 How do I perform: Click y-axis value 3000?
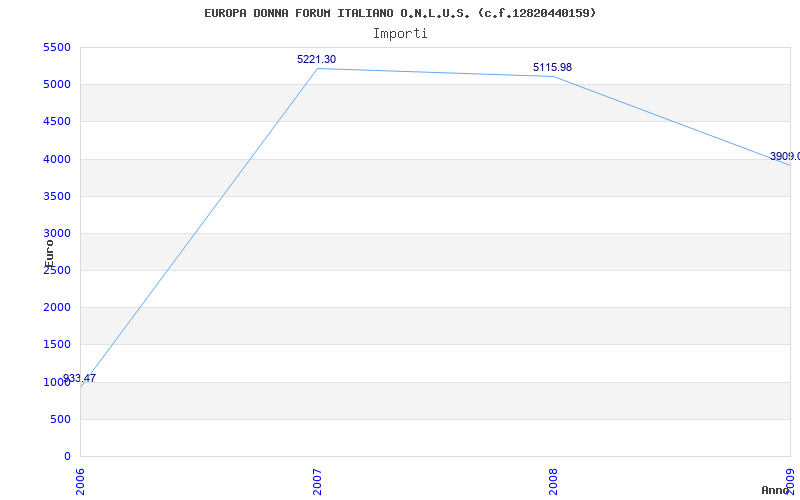57,233
